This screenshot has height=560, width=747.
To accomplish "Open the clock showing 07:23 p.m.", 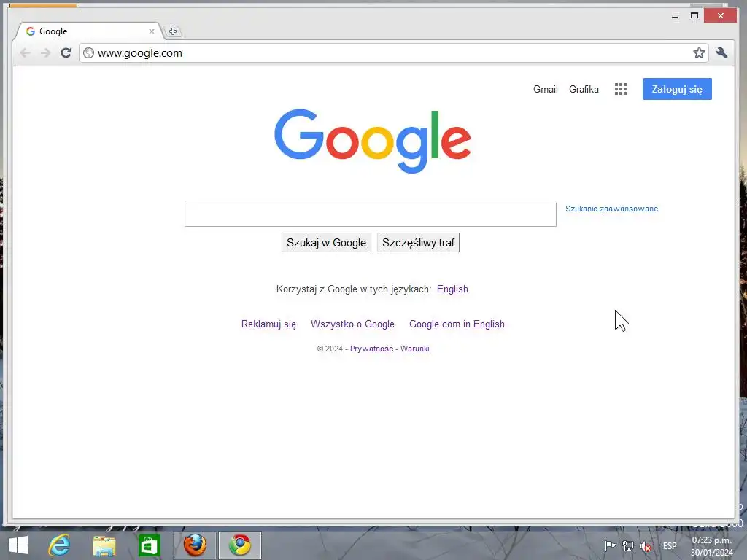I will coord(712,546).
